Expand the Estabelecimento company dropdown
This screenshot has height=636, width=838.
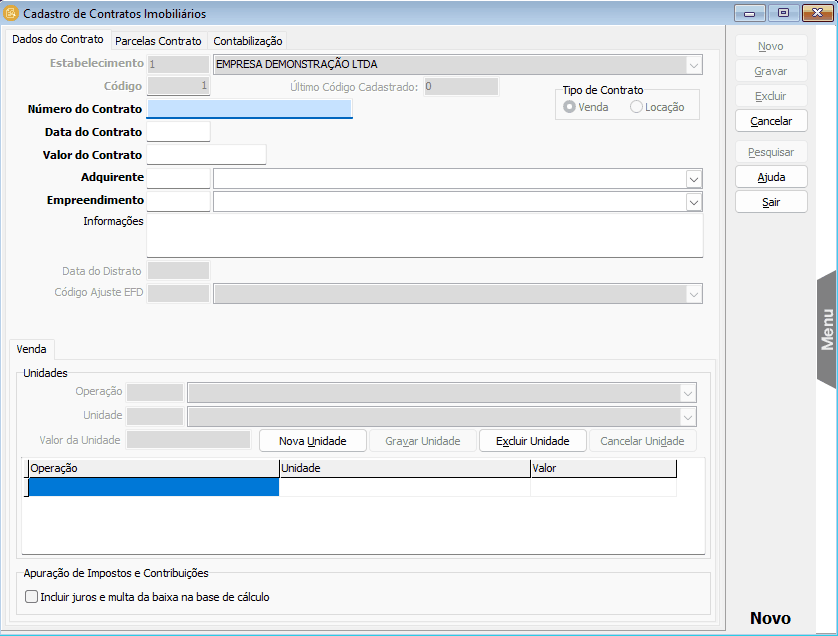(x=693, y=65)
